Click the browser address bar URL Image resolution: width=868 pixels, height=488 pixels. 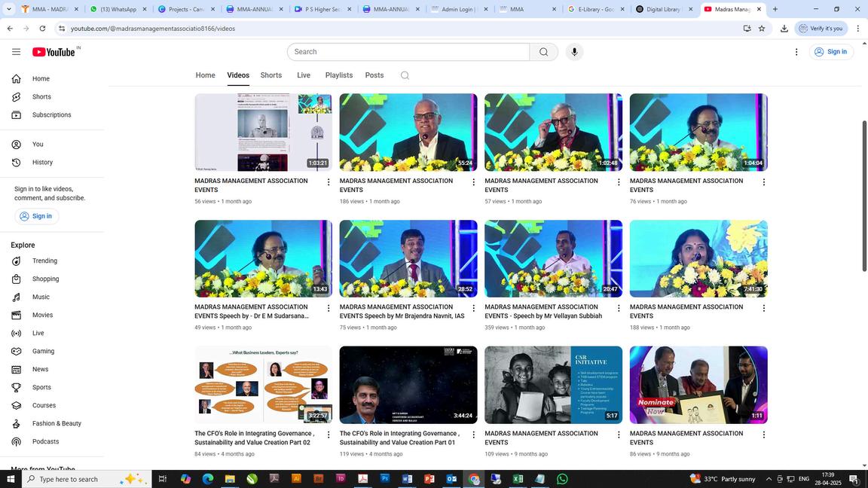tap(153, 28)
